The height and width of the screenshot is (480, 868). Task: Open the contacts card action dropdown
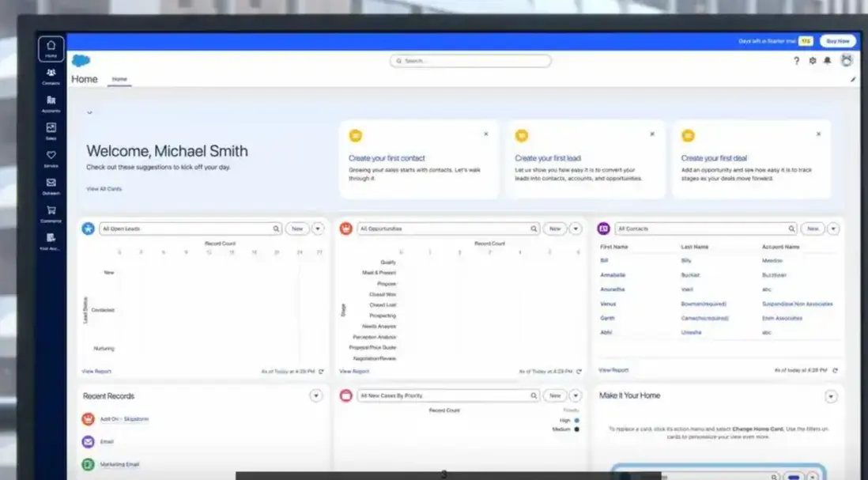pos(833,229)
